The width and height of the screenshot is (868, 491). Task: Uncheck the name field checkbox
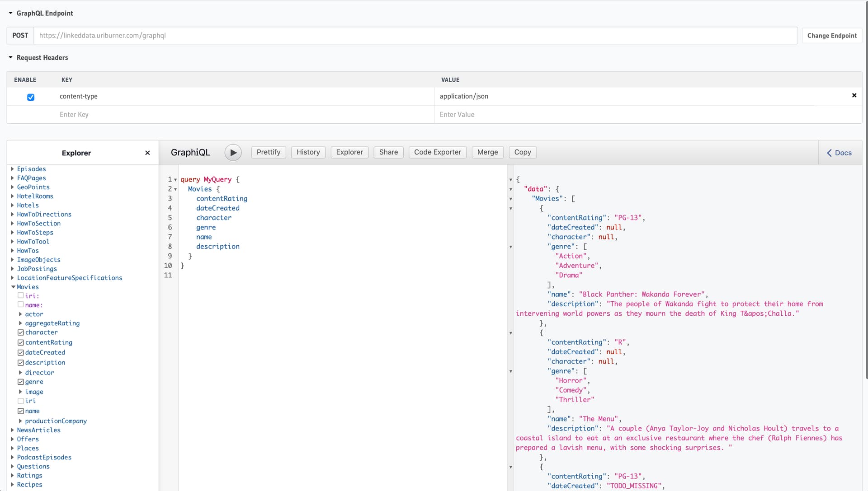21,411
